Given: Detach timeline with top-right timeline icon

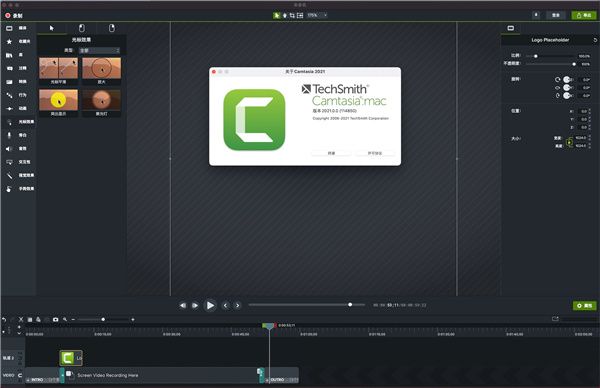Looking at the screenshot, I should point(555,319).
